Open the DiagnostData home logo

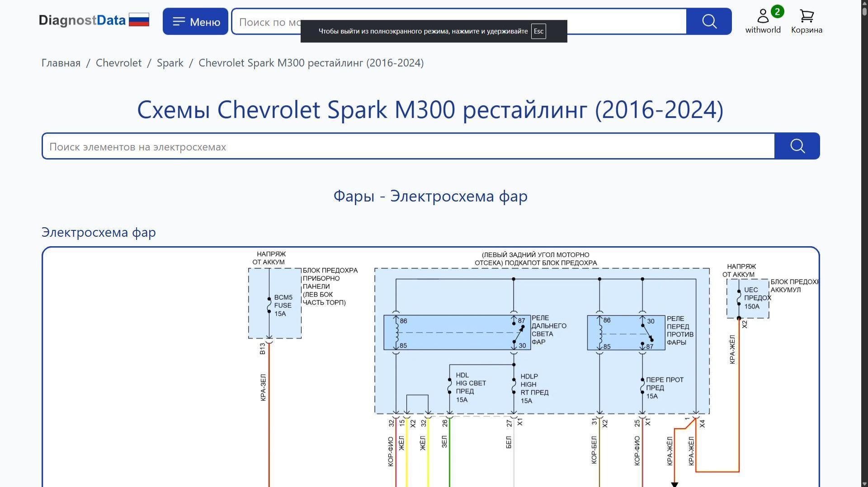click(x=82, y=20)
